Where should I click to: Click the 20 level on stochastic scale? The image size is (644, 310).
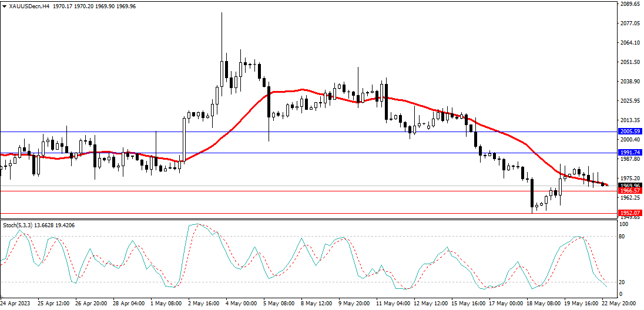point(623,282)
